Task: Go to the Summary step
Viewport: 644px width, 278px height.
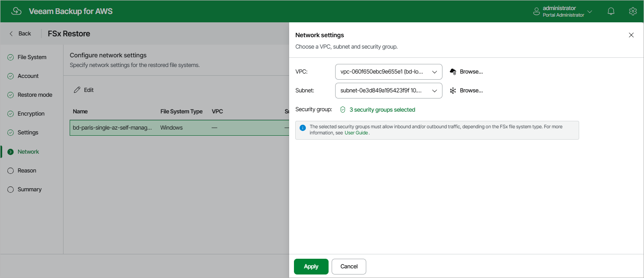Action: click(29, 190)
